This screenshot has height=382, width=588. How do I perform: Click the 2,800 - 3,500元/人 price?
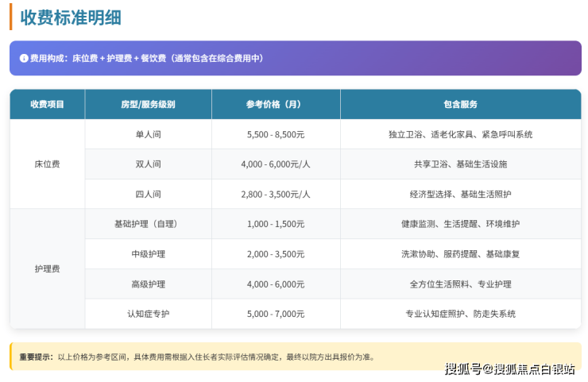click(x=275, y=194)
